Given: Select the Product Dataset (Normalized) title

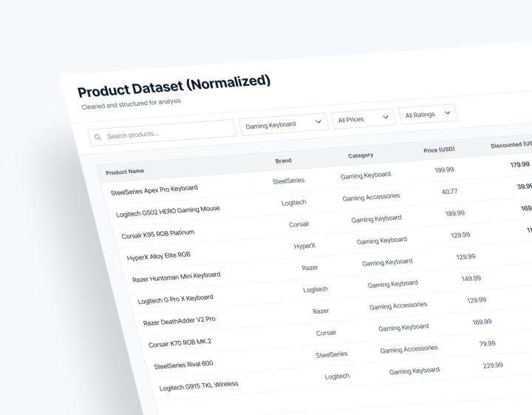Looking at the screenshot, I should click(174, 87).
